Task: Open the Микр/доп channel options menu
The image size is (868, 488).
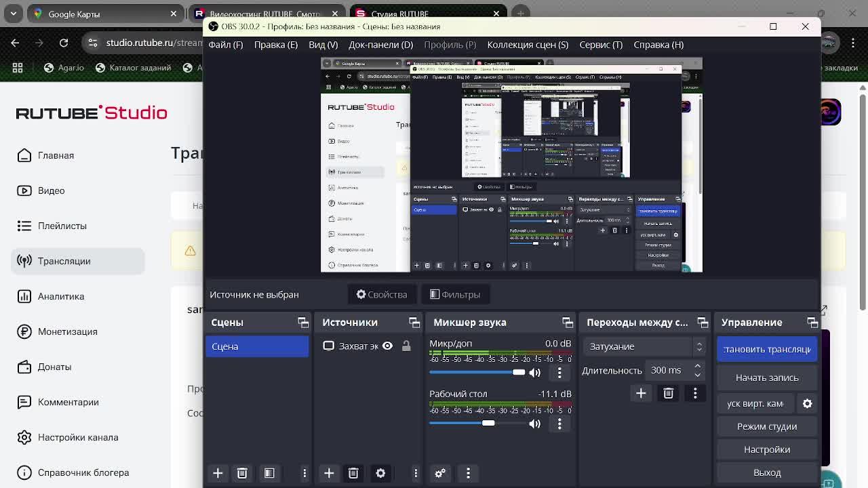Action: click(x=559, y=372)
